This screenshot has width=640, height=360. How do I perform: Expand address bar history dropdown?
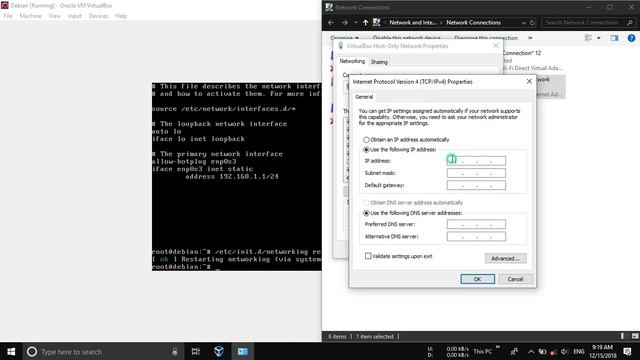(524, 23)
